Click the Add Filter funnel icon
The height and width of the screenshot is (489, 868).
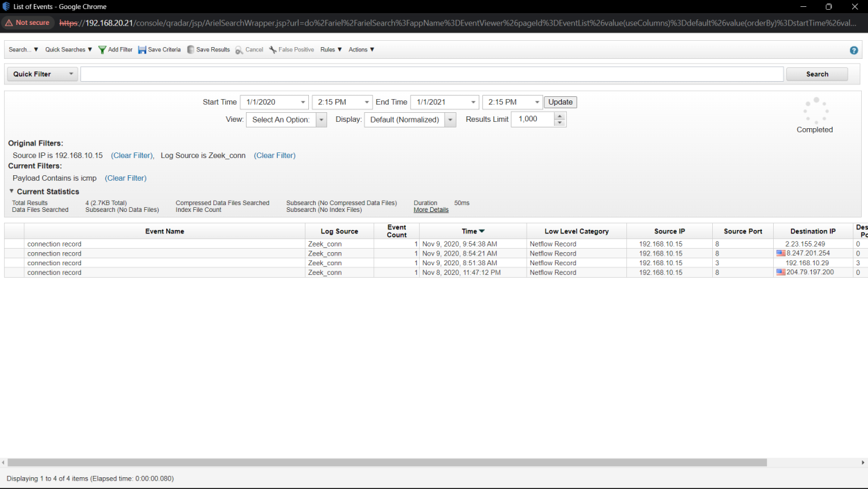[x=103, y=50]
